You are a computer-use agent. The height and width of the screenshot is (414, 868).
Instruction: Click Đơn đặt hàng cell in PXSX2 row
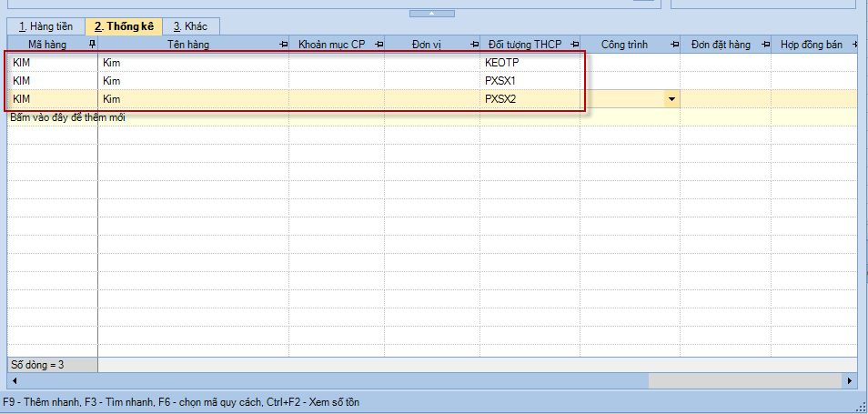point(726,99)
